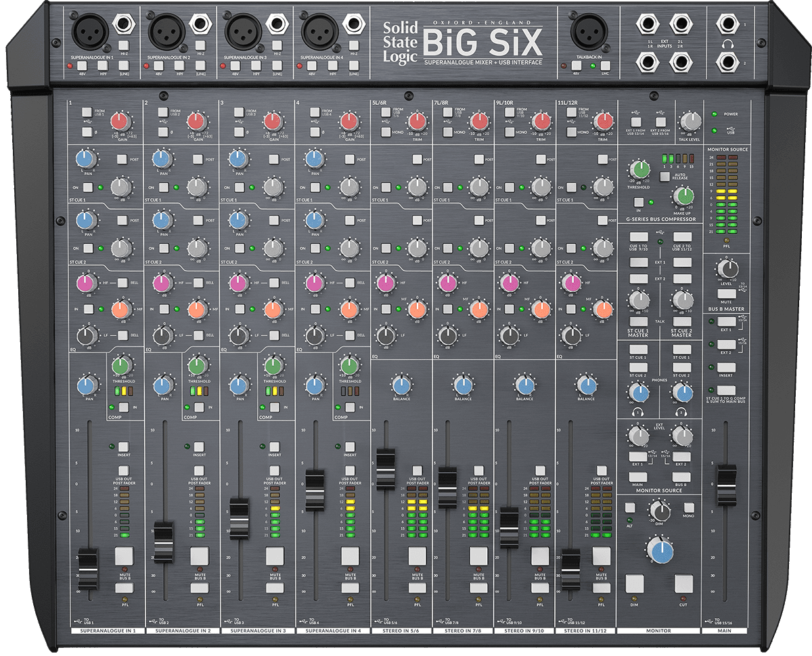Screen dimensions: 812x656
Task: Engage the HF BELL switch on channel 2
Action: click(x=199, y=281)
